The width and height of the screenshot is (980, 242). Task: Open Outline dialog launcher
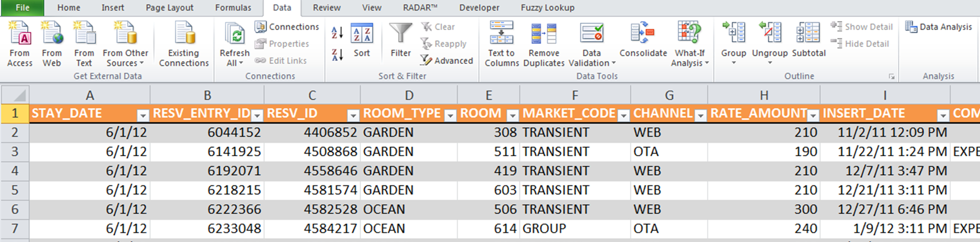(891, 76)
